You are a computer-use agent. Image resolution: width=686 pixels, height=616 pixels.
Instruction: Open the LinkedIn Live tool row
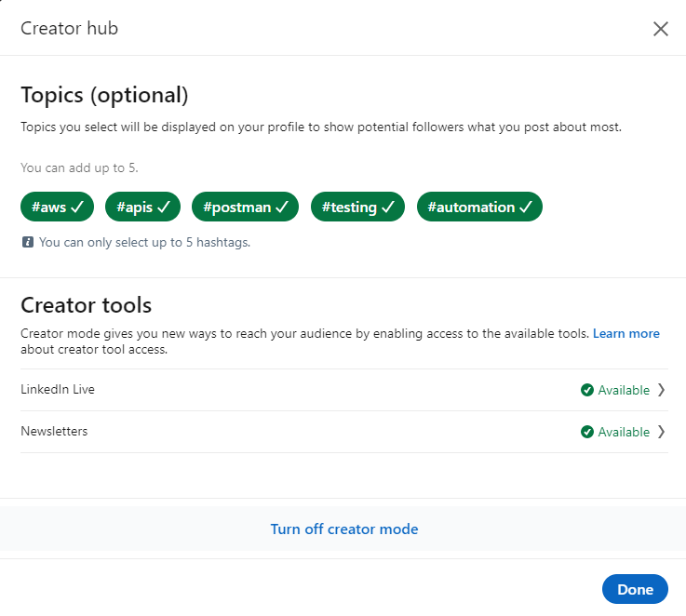coord(58,390)
